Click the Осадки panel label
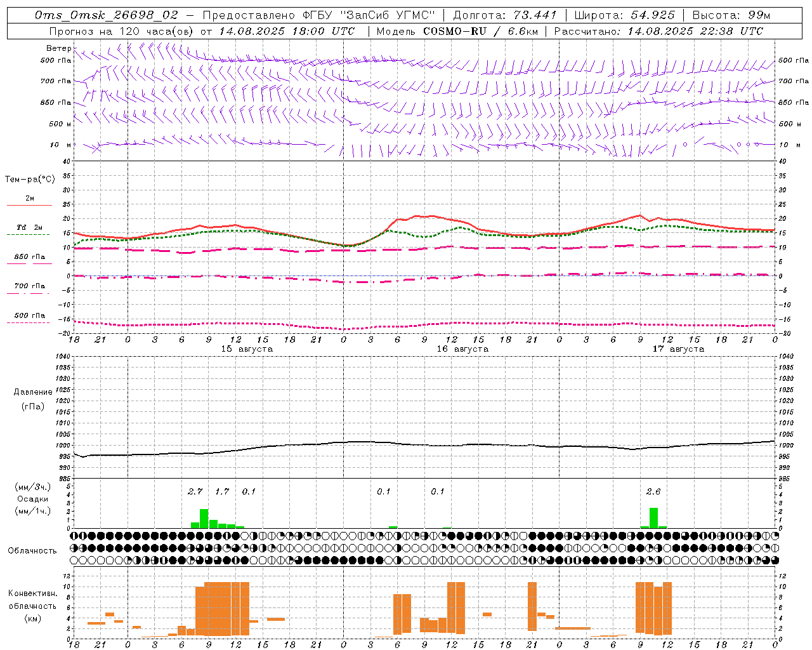This screenshot has width=812, height=650. point(32,499)
